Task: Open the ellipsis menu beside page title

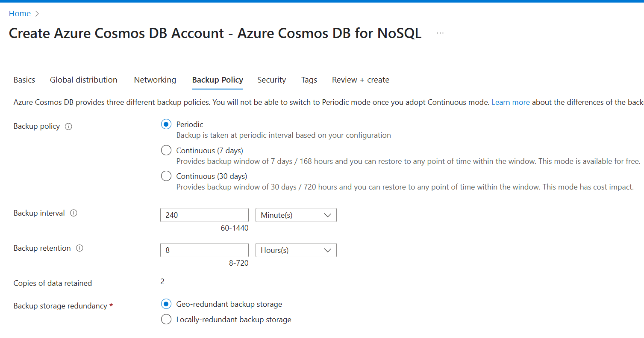Action: click(440, 33)
